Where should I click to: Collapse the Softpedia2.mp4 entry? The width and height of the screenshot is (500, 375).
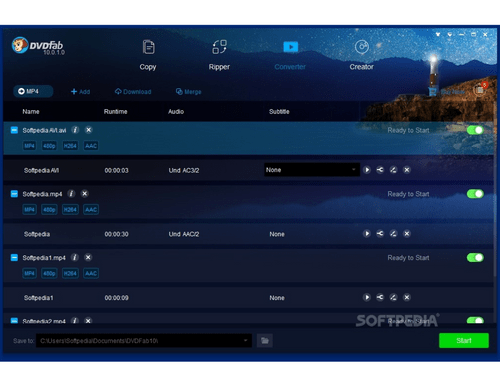tap(14, 321)
